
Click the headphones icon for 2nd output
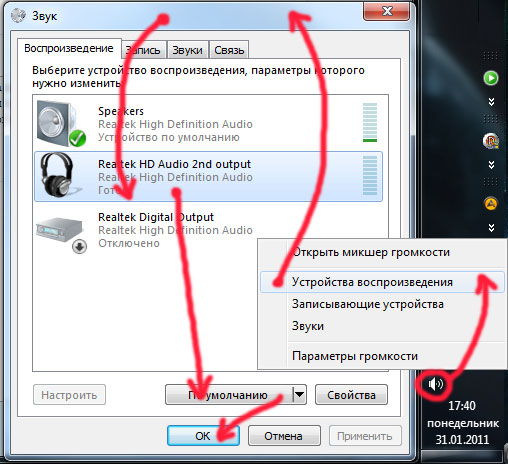click(x=60, y=175)
